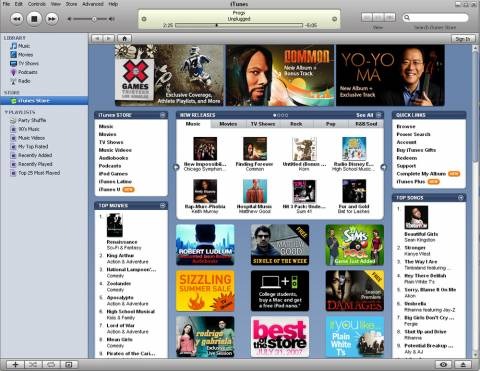The width and height of the screenshot is (480, 371).
Task: Toggle shuffle at the bottom bar
Action: pyautogui.click(x=33, y=365)
